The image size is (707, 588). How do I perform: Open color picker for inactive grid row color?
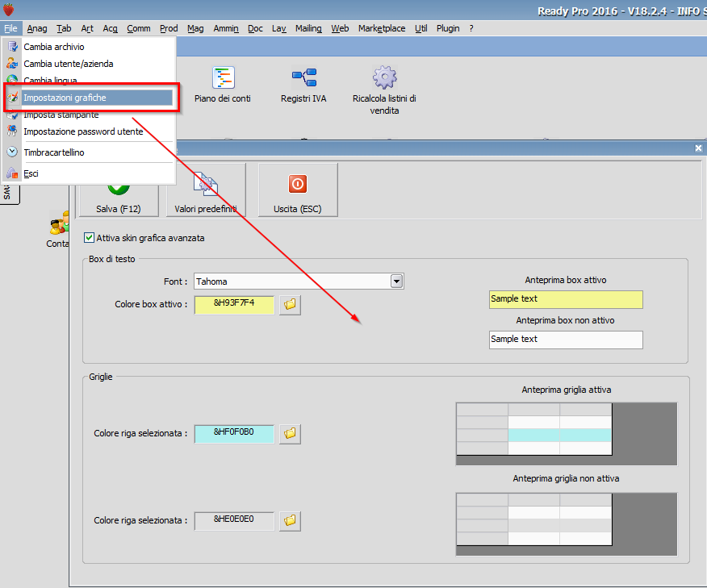(290, 521)
